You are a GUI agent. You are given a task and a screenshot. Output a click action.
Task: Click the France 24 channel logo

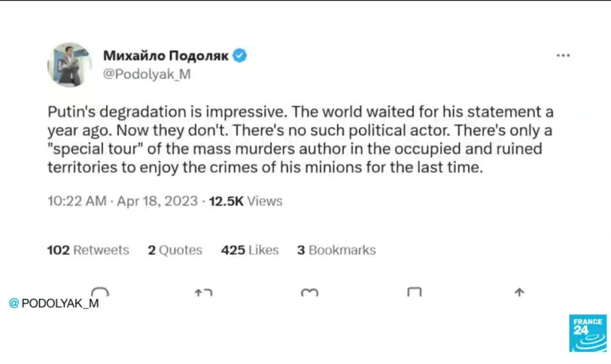[588, 333]
